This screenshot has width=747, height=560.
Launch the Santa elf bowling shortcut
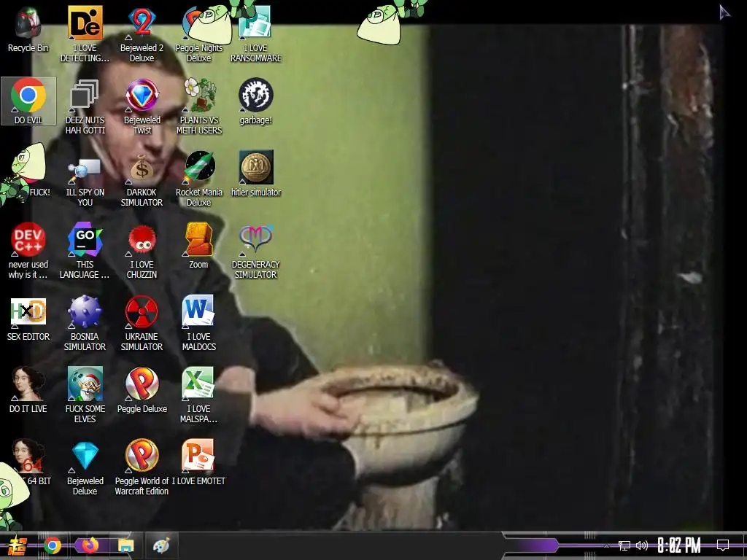85,395
